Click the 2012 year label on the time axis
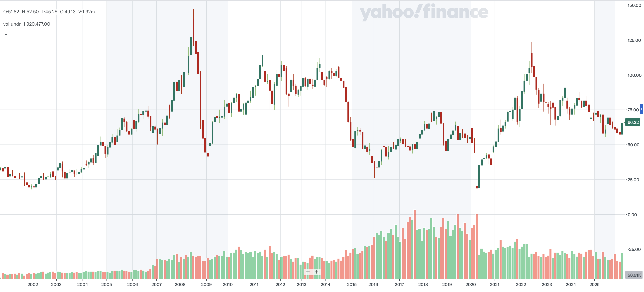This screenshot has height=292, width=644. pyautogui.click(x=280, y=285)
